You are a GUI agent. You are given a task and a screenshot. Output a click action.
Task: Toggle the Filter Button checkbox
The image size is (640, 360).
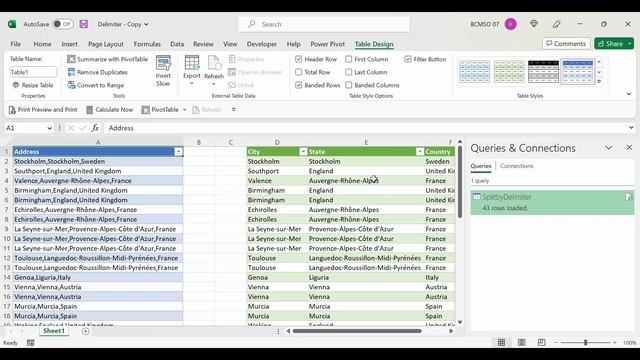408,59
